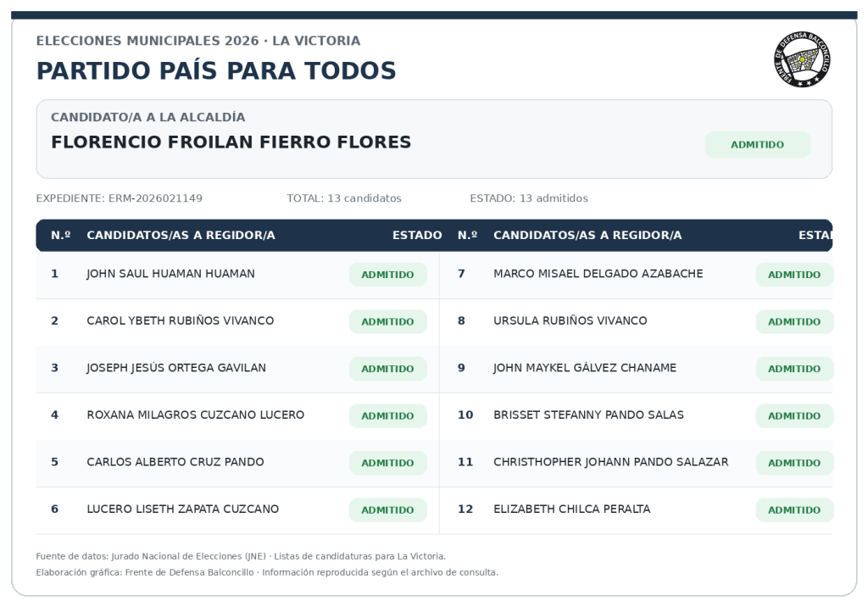The height and width of the screenshot is (607, 868).
Task: Click left CANDIDATOS/AS A REGIDOR/A column header
Action: 181,236
